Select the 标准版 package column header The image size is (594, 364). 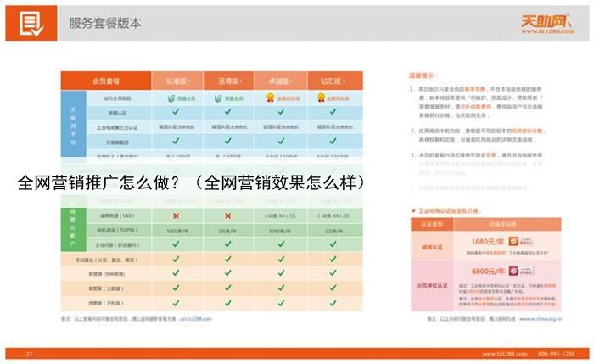[177, 81]
